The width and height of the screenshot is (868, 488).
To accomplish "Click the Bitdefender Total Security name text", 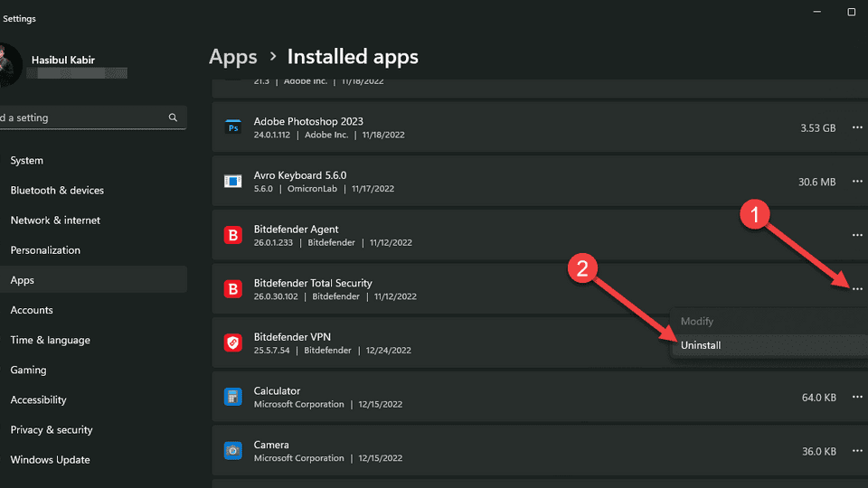I will (313, 283).
